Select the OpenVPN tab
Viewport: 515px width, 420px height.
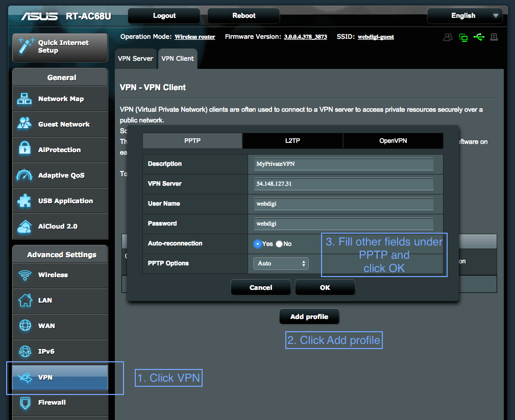point(393,140)
